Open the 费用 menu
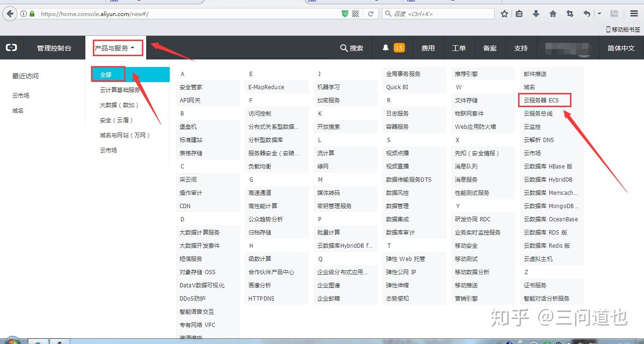 428,48
